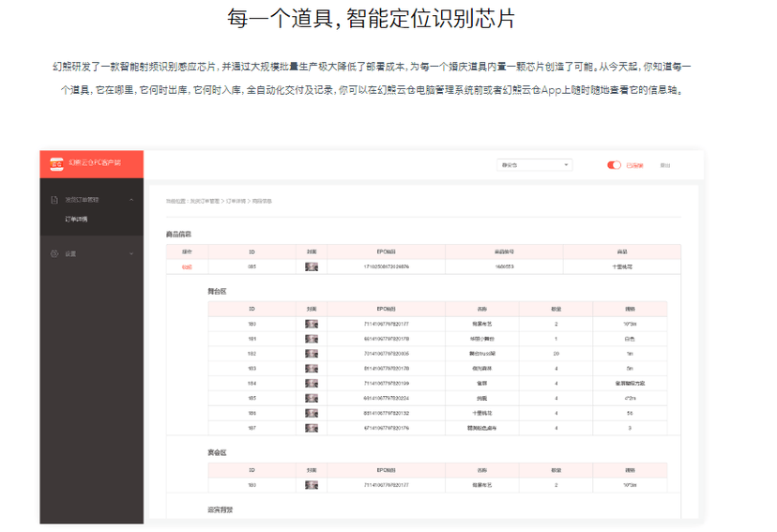Click the 发货订单管理 breadcrumb link
This screenshot has height=532, width=777.
[205, 201]
